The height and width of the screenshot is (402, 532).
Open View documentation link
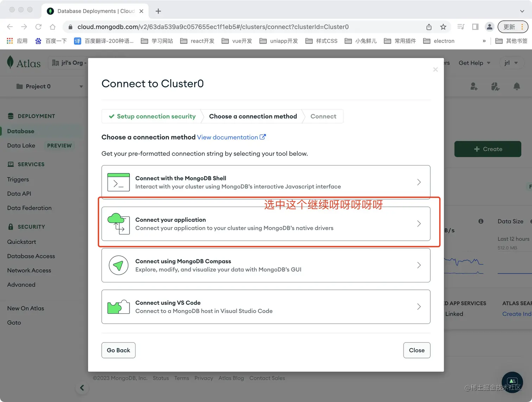231,137
